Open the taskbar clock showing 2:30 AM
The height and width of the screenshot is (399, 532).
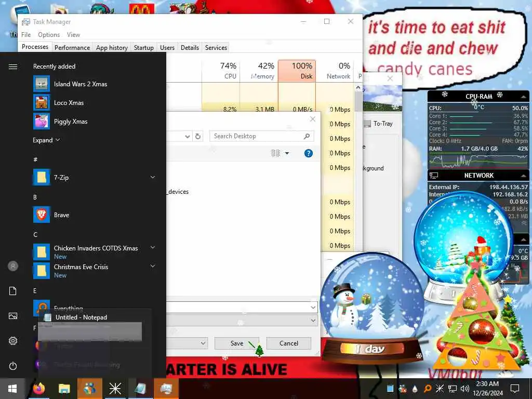(x=488, y=389)
